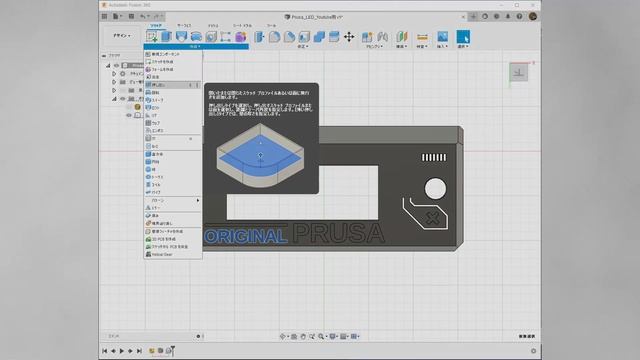This screenshot has width=640, height=360.
Task: Click the blue Select cursor icon
Action: point(463,37)
